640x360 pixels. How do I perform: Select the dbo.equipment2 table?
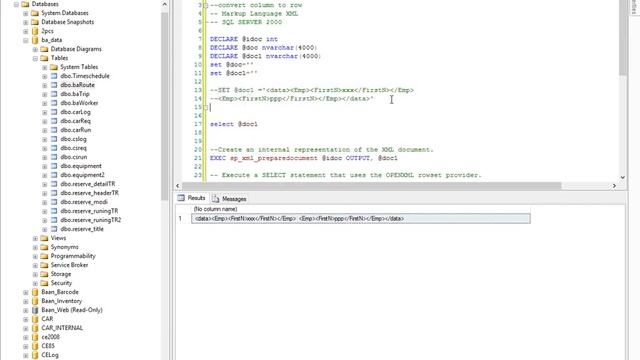click(82, 175)
